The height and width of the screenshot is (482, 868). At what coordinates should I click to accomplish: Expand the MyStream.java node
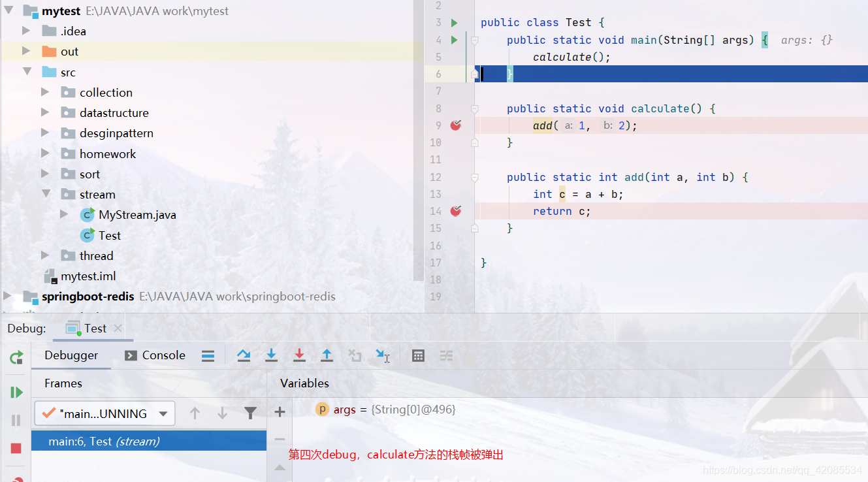64,214
